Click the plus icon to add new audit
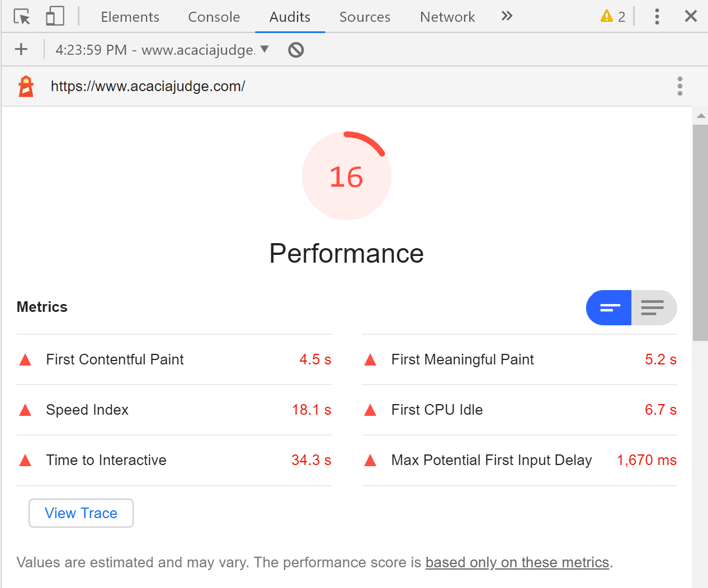The width and height of the screenshot is (708, 588). 21,50
